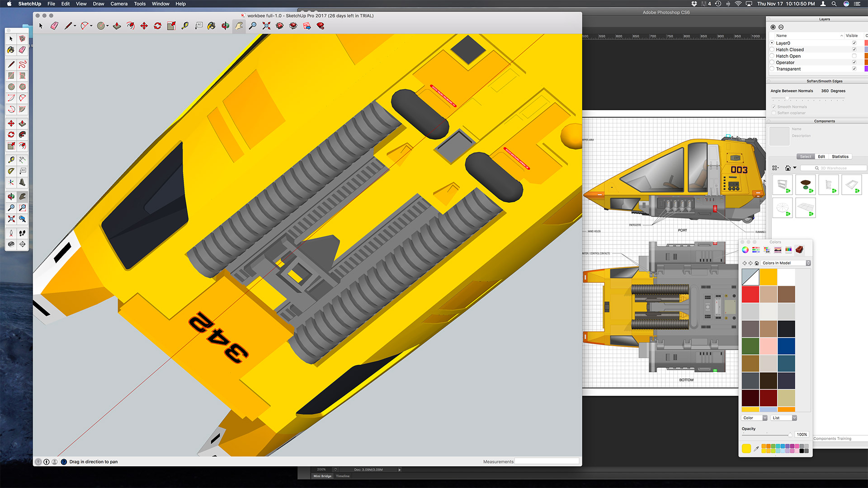Open the Camera menu
The height and width of the screenshot is (488, 868).
119,4
